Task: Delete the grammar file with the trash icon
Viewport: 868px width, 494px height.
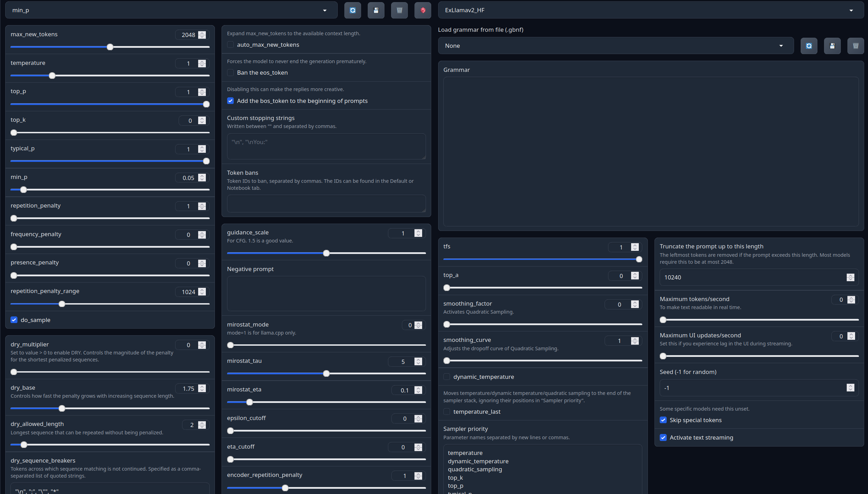Action: click(855, 46)
